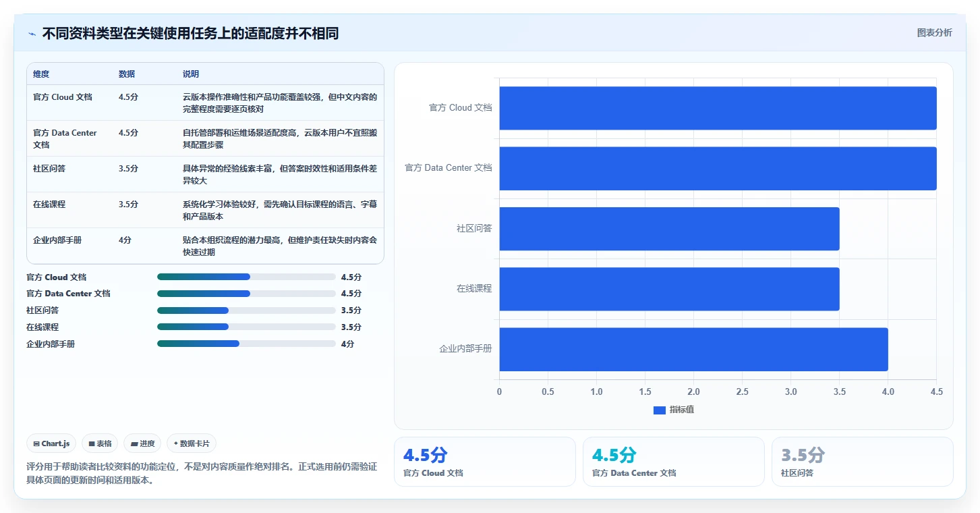This screenshot has width=980, height=513.
Task: Click the 在线课程 progress bar
Action: [246, 327]
